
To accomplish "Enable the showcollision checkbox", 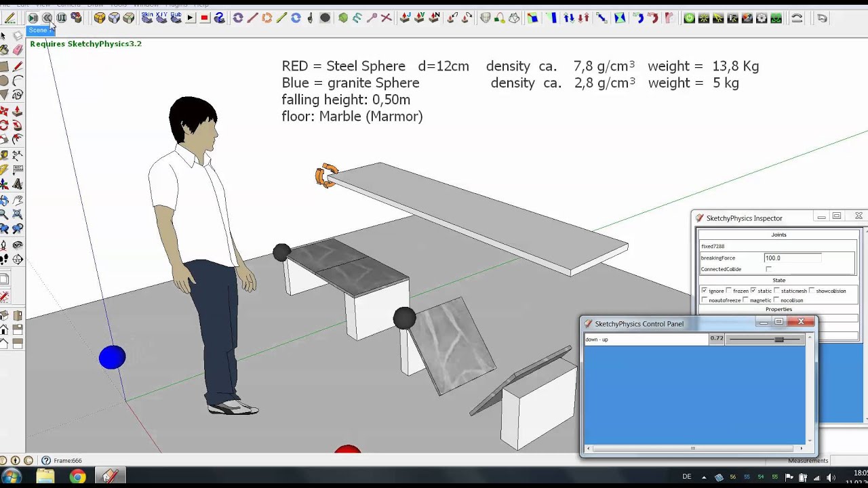I will (x=812, y=291).
